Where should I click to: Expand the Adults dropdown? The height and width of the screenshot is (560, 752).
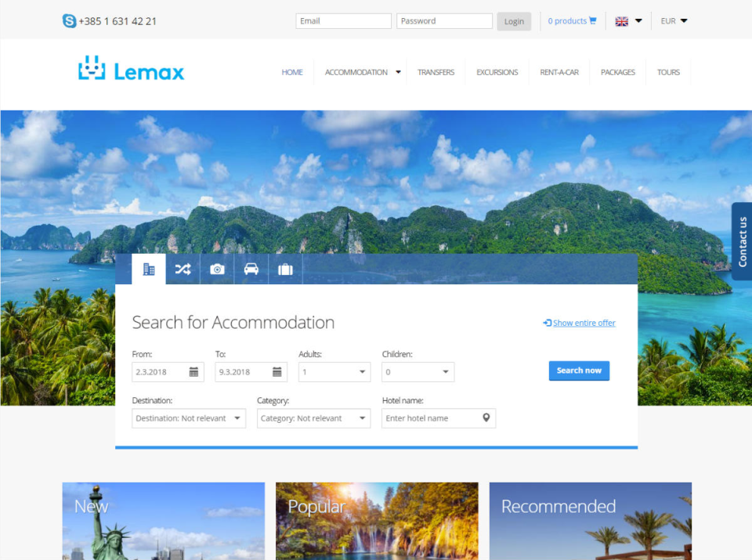334,371
